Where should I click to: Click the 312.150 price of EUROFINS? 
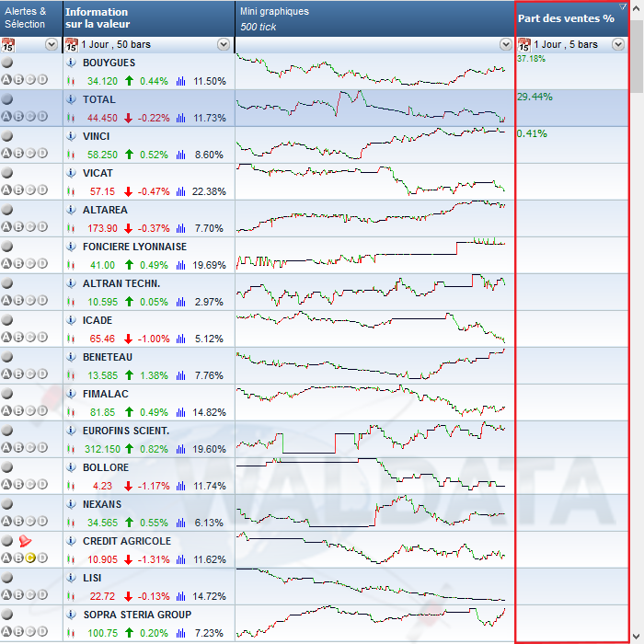pyautogui.click(x=102, y=449)
